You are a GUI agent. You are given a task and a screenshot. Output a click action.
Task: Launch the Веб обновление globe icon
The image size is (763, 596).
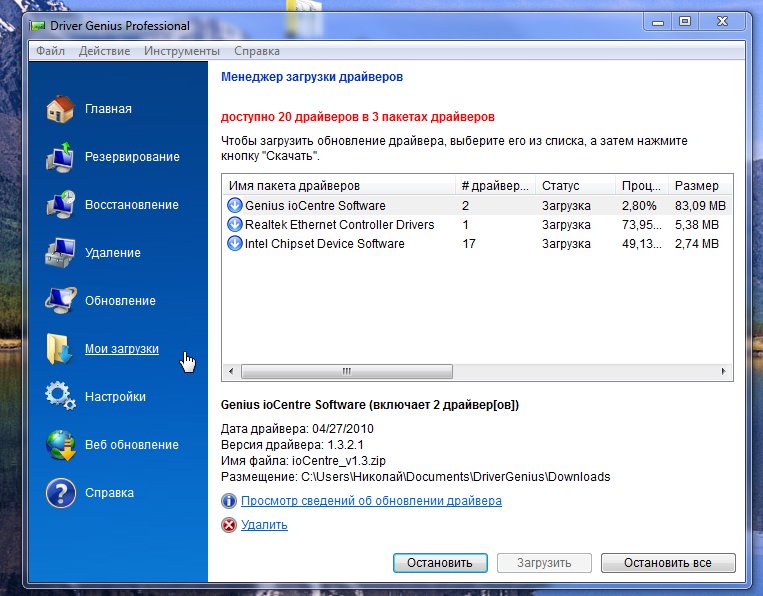(x=61, y=445)
